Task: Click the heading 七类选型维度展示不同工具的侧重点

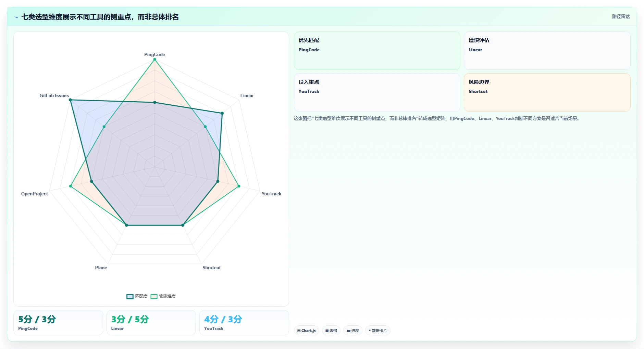Action: coord(100,17)
